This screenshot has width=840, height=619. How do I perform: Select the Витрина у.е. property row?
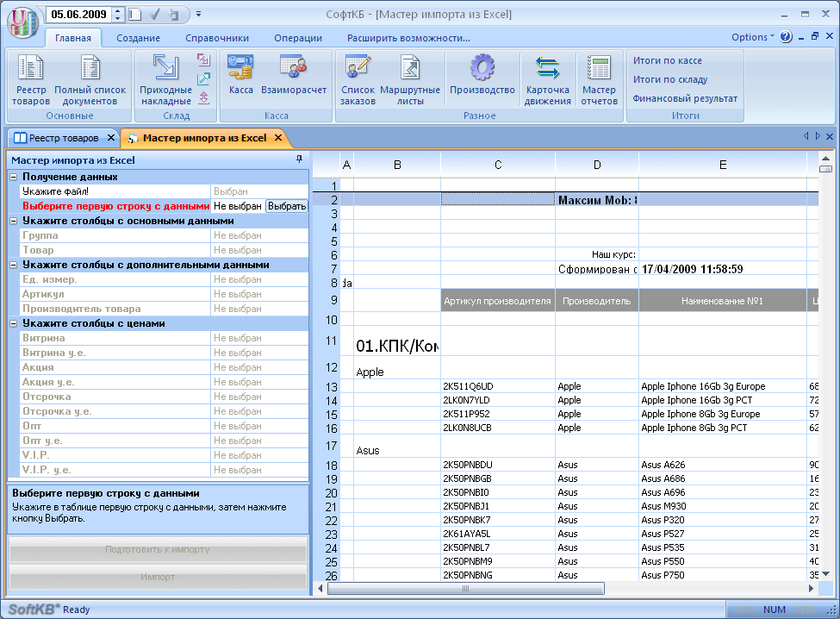tap(164, 353)
